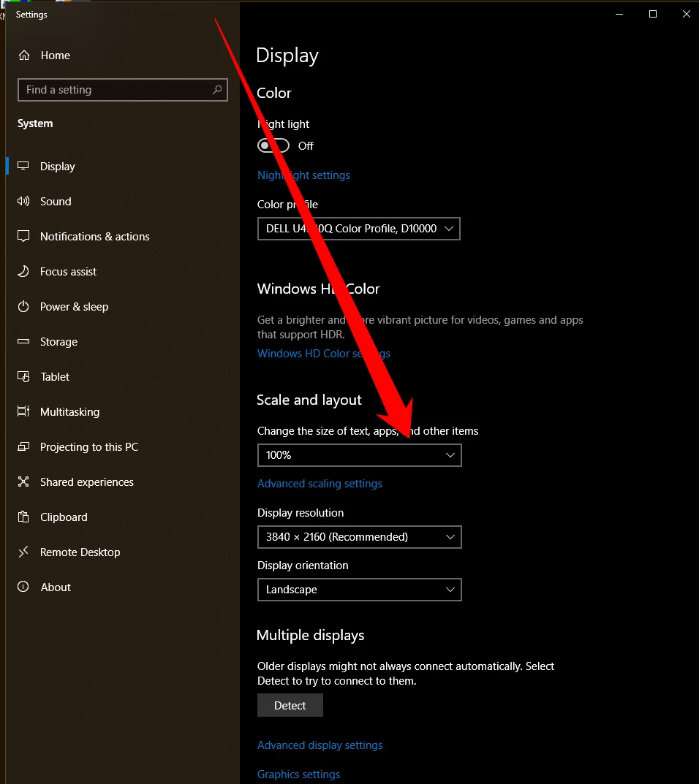Screen dimensions: 699x784
Task: Turn on the Night light switch
Action: tap(273, 145)
